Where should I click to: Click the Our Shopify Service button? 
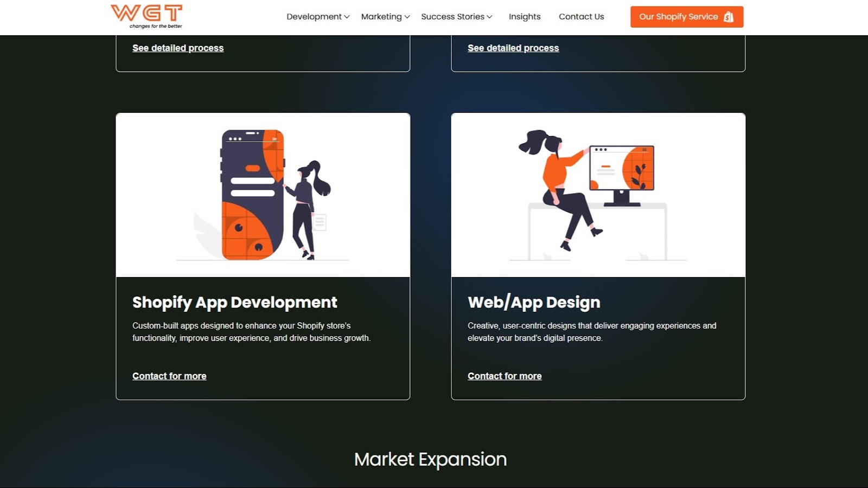click(687, 17)
